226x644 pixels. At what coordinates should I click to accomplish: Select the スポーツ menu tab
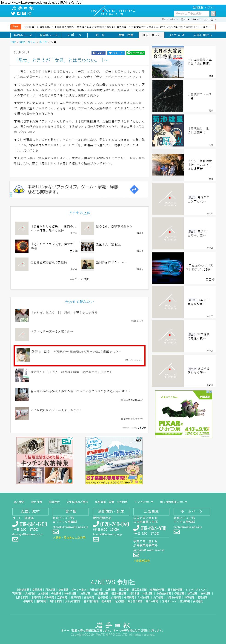point(74,35)
